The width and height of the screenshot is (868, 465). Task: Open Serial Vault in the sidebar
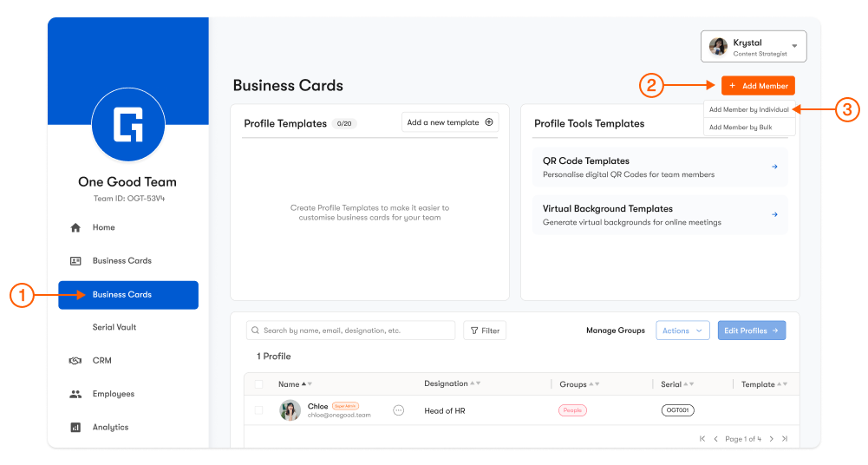click(x=114, y=328)
